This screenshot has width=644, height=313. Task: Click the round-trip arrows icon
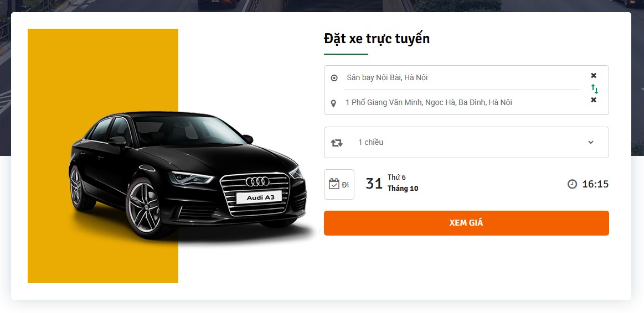click(x=337, y=143)
